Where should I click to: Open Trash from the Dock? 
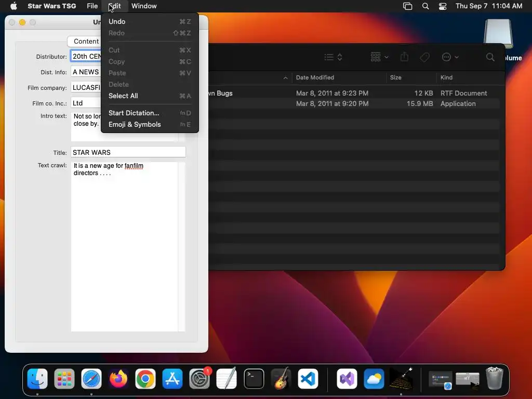(495, 378)
